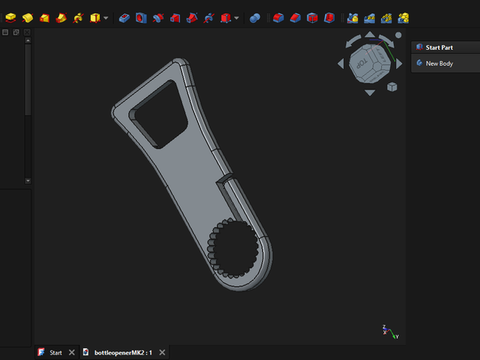Close the left dock panel
Viewport: 480px width, 360px height.
(27, 32)
